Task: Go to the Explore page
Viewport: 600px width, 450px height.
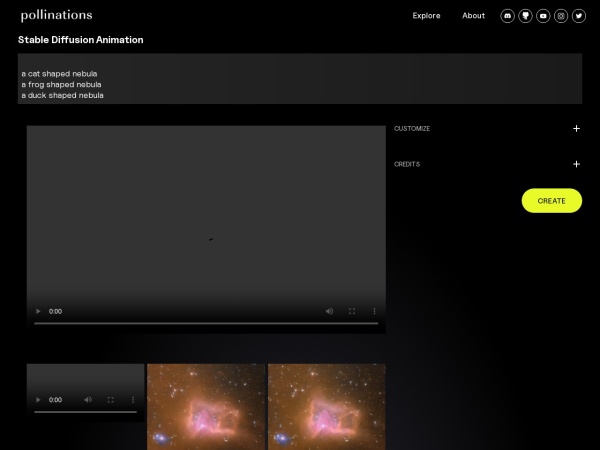Action: tap(426, 16)
